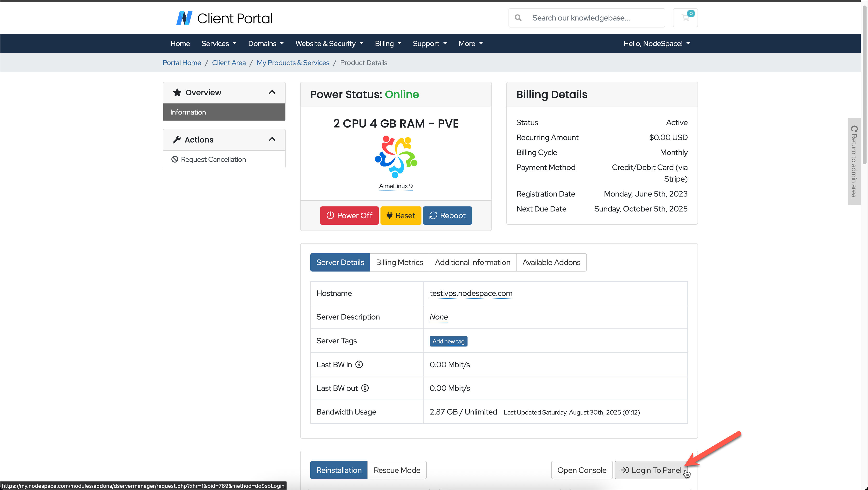Select the Reinstallation tab

coord(339,470)
